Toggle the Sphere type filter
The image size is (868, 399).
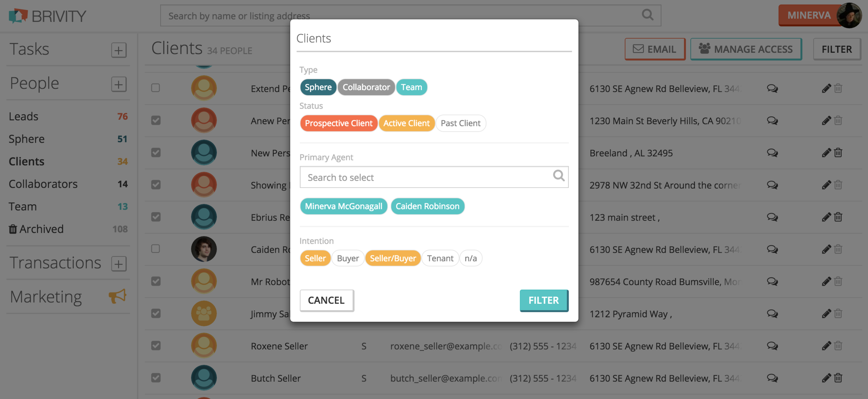(x=318, y=87)
